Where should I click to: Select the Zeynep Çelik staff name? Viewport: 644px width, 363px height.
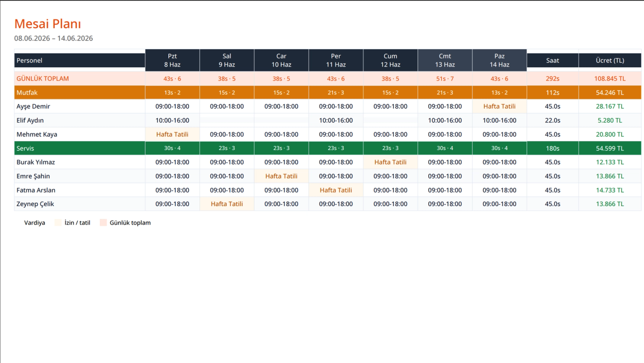coord(35,204)
